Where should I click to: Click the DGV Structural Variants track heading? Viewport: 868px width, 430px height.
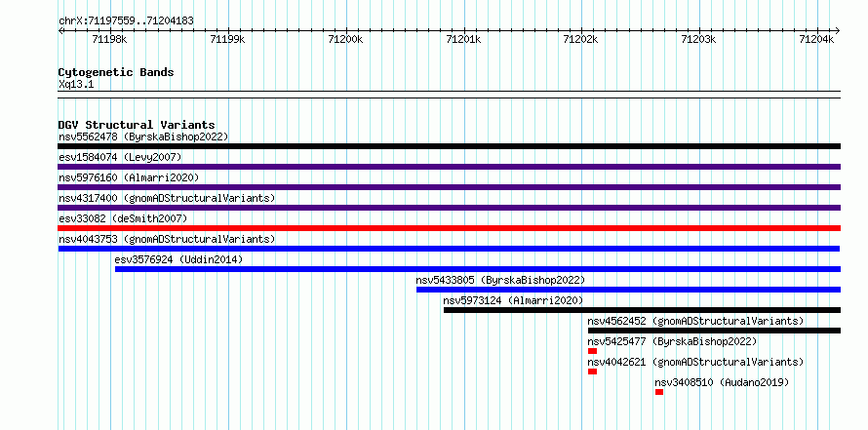(x=137, y=125)
